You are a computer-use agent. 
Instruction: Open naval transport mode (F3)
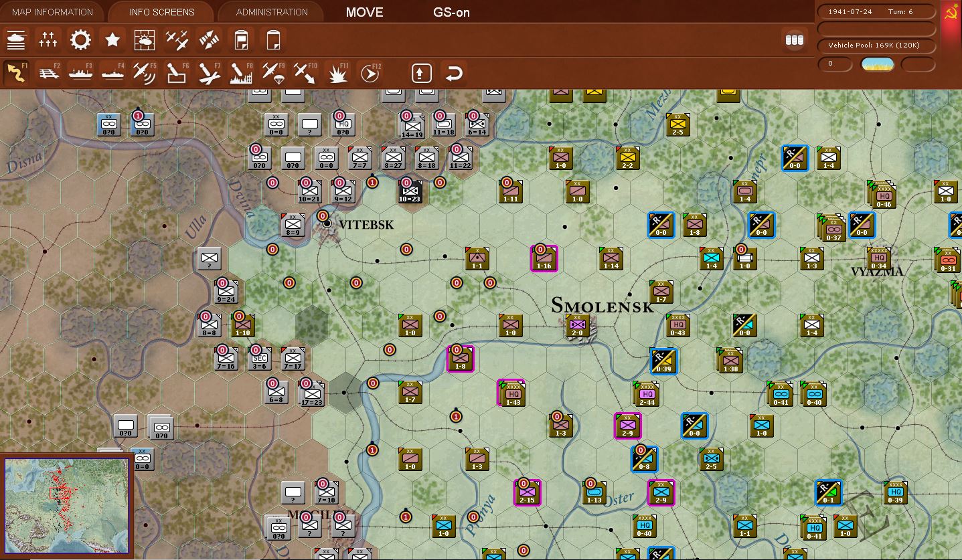81,72
